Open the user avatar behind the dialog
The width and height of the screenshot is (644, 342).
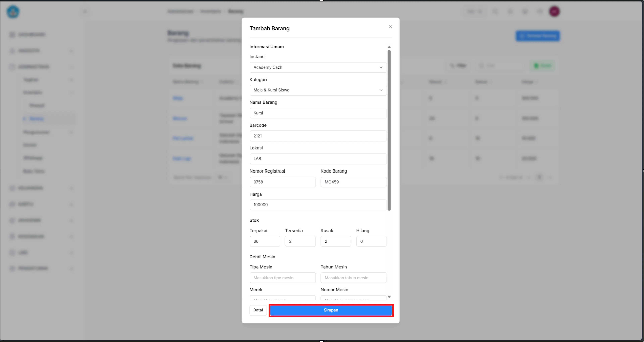[x=554, y=12]
